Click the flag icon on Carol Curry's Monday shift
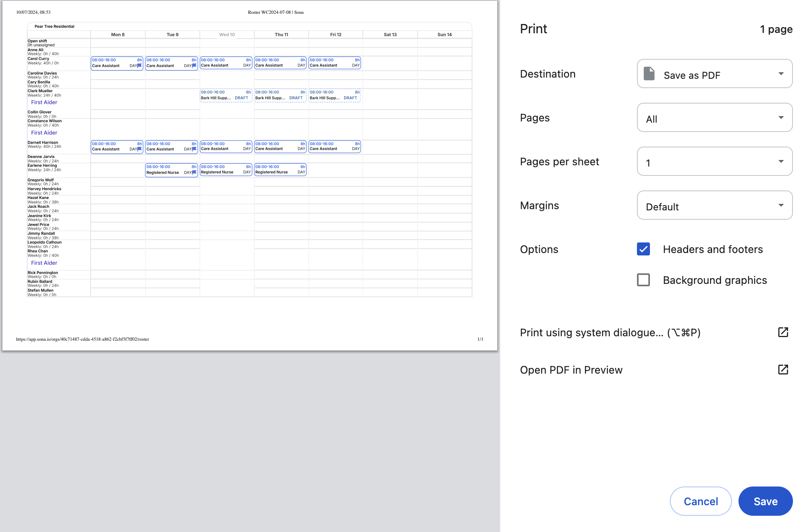The height and width of the screenshot is (532, 810). coord(139,66)
